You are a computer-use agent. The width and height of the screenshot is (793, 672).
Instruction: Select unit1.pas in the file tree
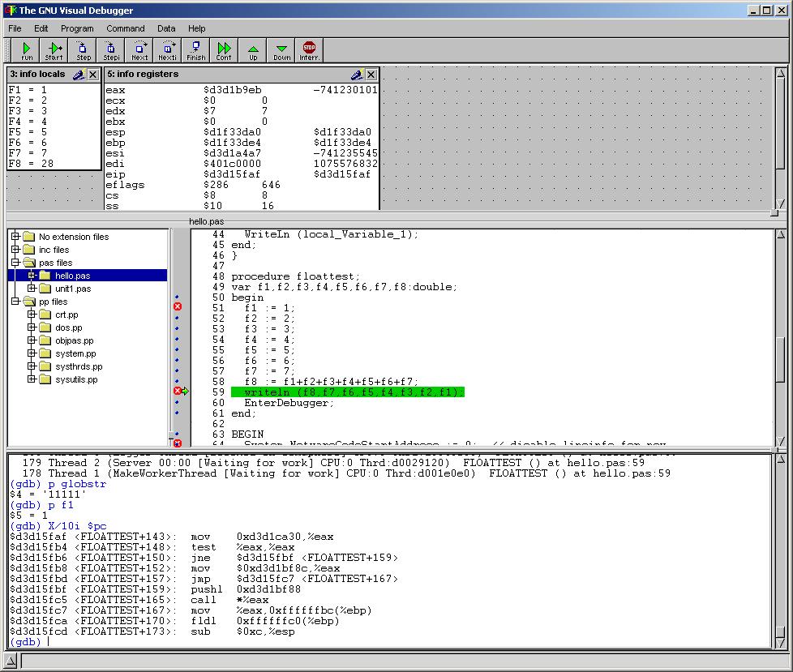pyautogui.click(x=73, y=289)
